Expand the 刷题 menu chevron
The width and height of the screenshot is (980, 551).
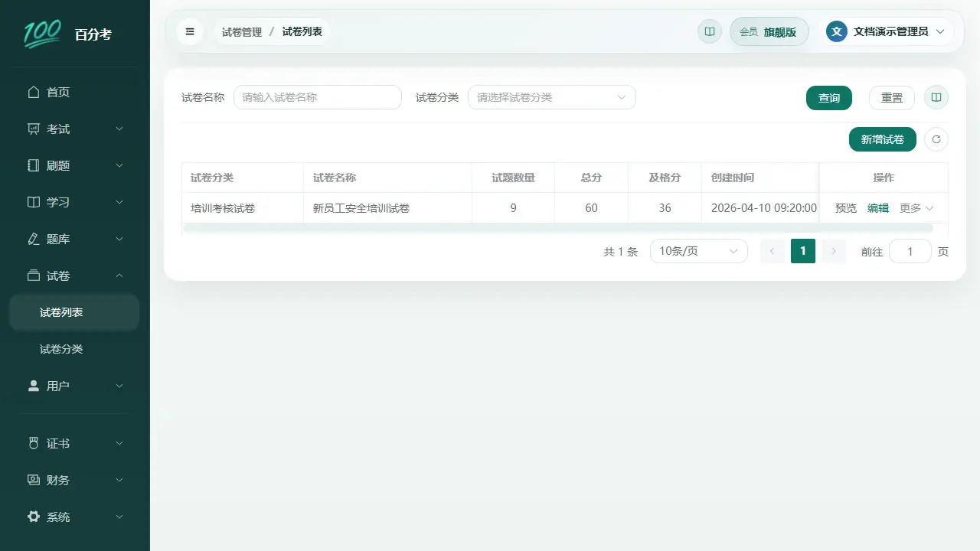pyautogui.click(x=119, y=165)
